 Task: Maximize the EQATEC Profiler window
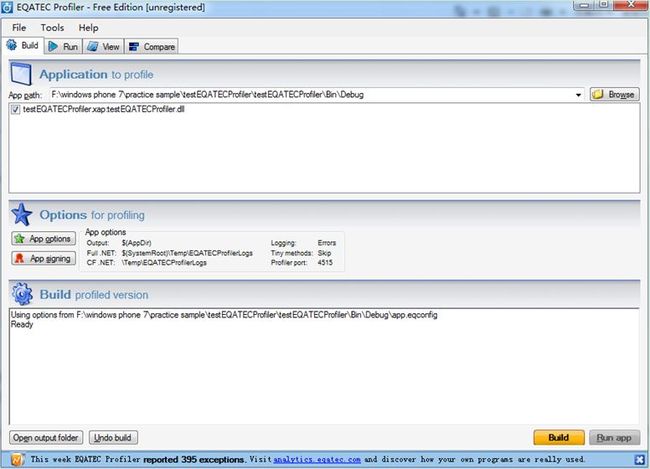[604, 5]
